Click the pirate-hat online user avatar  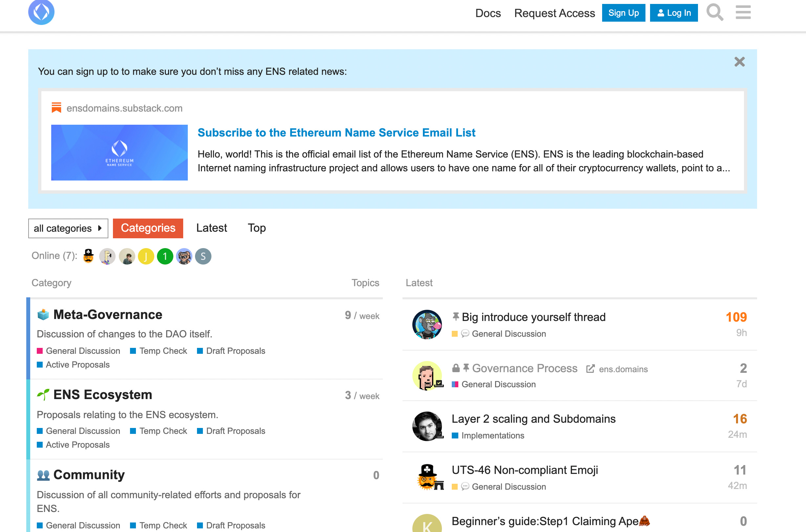point(89,256)
